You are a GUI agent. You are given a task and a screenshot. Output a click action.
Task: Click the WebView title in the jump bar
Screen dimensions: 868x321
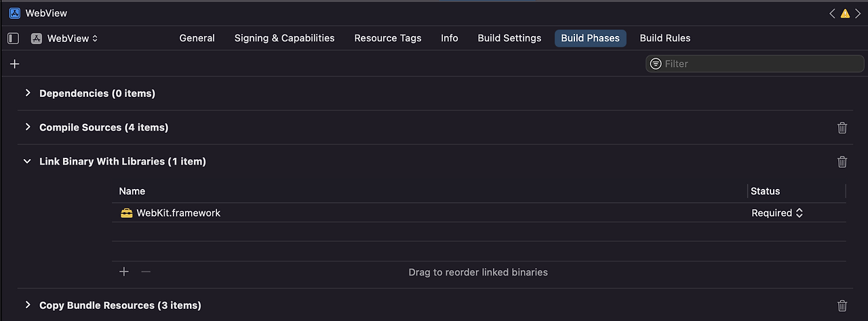tap(46, 13)
